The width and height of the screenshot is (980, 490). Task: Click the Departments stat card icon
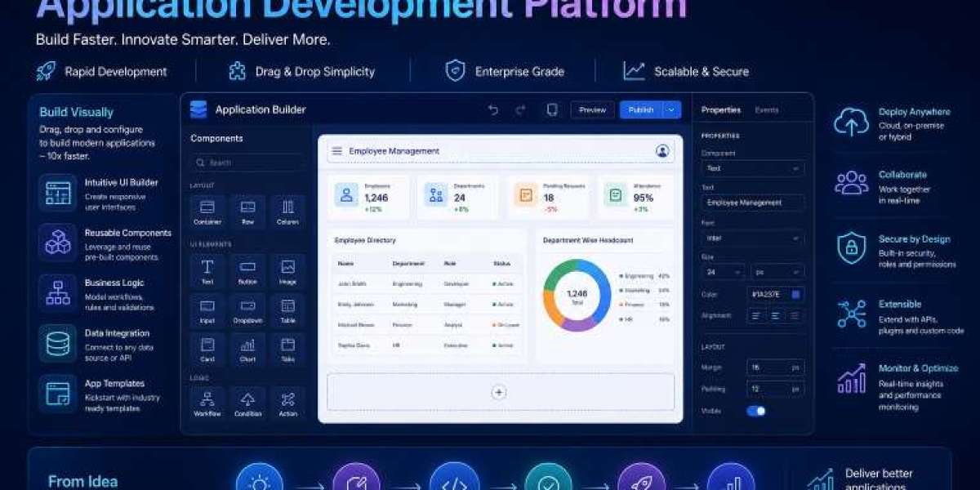click(436, 195)
